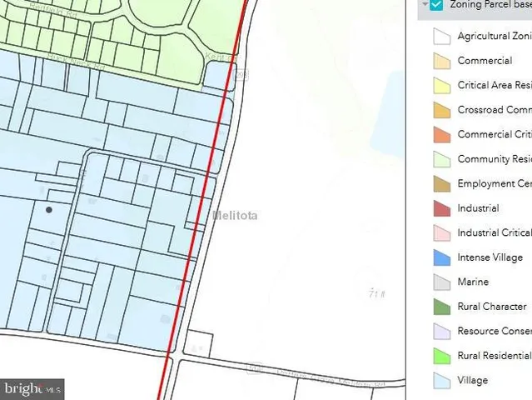The height and width of the screenshot is (400, 532).
Task: Click the bright green Rural Residential swatch
Action: 441,356
